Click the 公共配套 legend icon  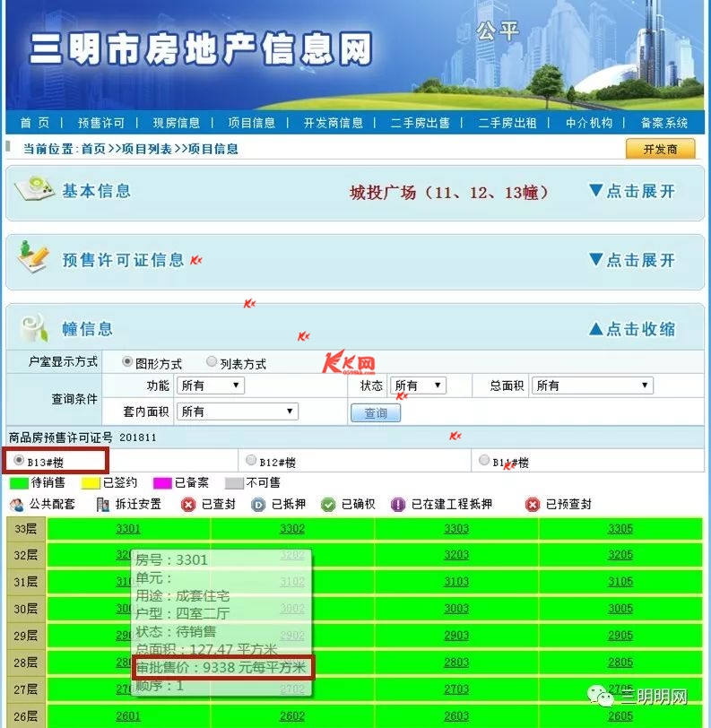click(16, 505)
